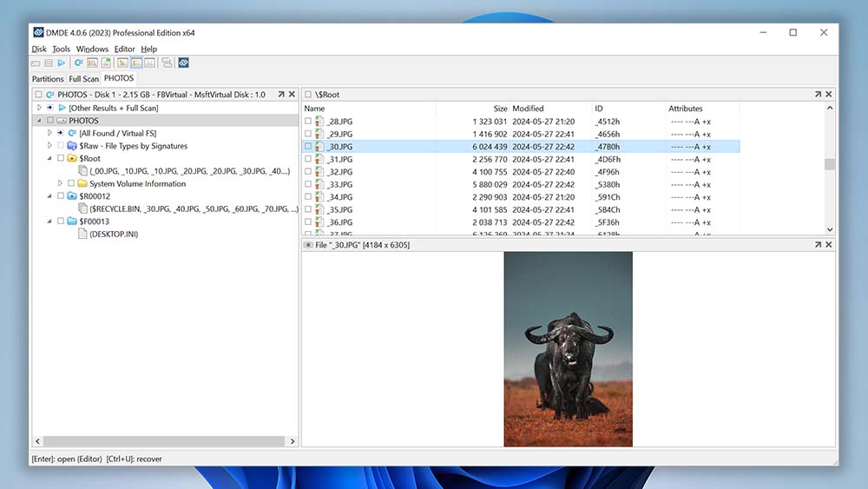Switch to the Full Scan tab

point(83,79)
